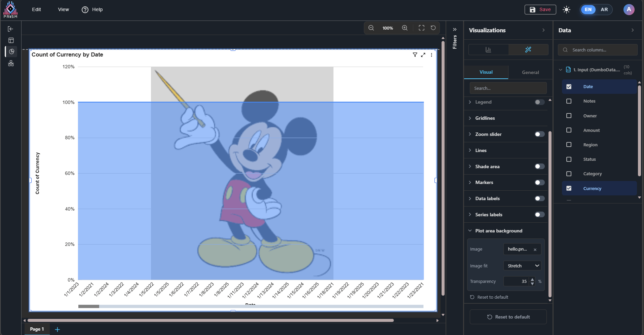Turn on the Data labels toggle
Screen dimensions: 644x335
click(x=539, y=198)
